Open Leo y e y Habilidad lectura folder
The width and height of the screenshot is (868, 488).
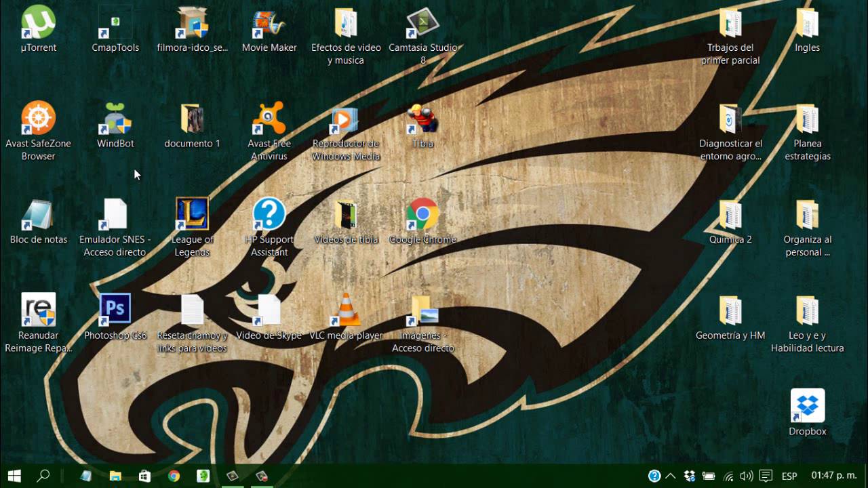(807, 324)
